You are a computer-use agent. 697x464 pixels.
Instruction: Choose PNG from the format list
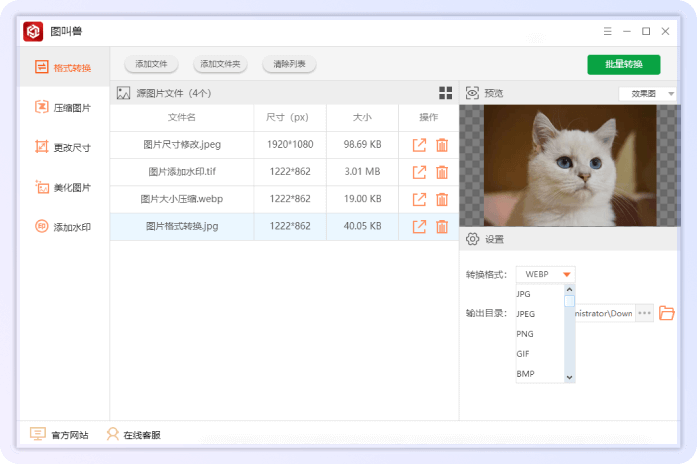tap(540, 334)
